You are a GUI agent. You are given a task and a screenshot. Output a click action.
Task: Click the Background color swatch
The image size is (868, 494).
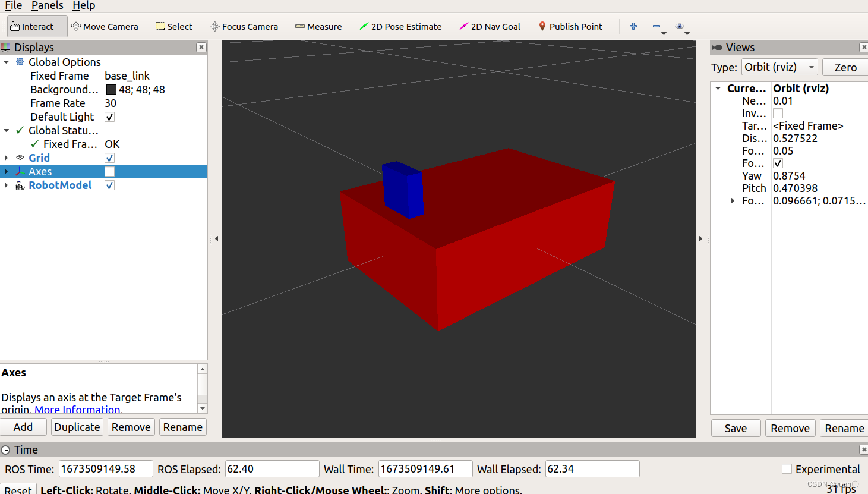(111, 89)
